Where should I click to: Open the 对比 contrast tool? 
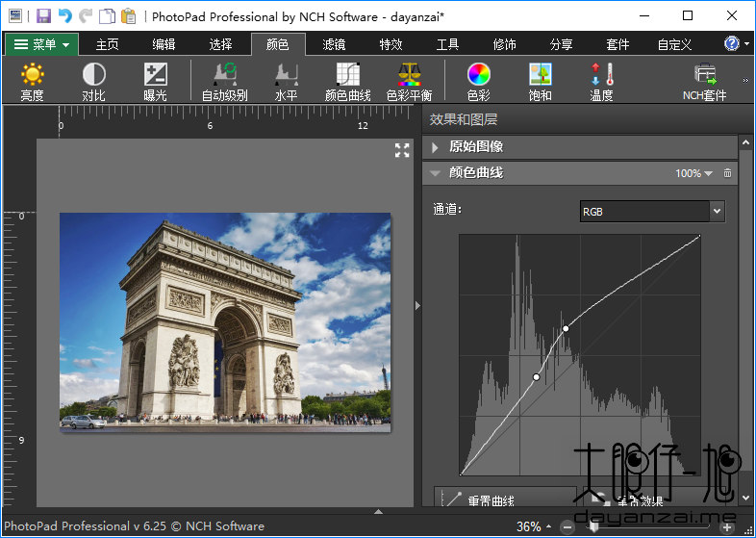point(93,82)
